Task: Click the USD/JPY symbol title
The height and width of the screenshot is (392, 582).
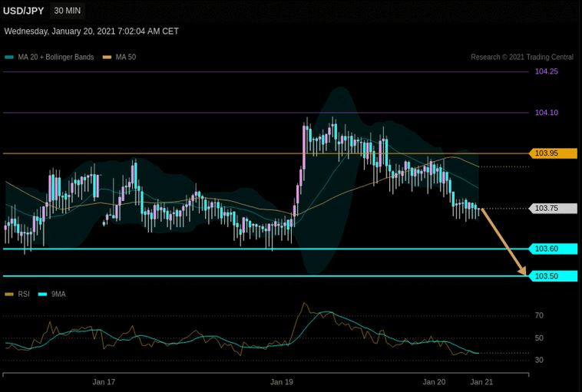Action: coord(23,11)
